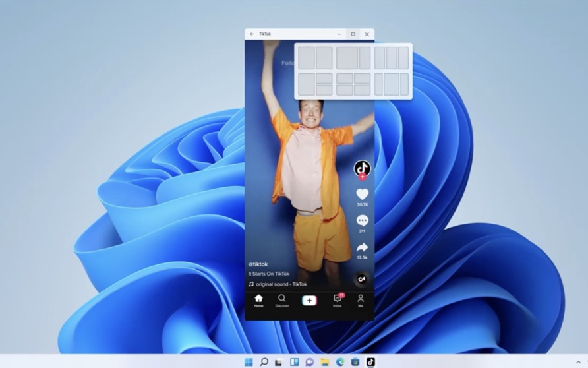The width and height of the screenshot is (588, 368).
Task: Go back using TikTok title bar arrow
Action: click(x=252, y=34)
